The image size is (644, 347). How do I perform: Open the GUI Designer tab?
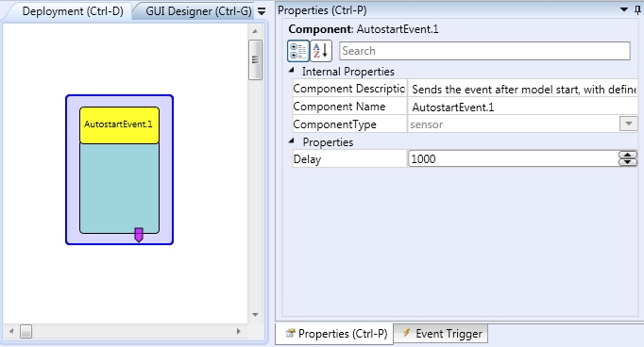198,11
